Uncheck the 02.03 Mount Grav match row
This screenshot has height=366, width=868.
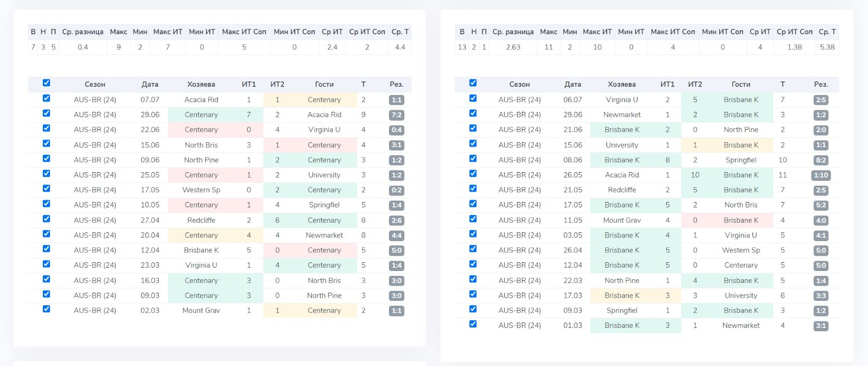click(47, 309)
